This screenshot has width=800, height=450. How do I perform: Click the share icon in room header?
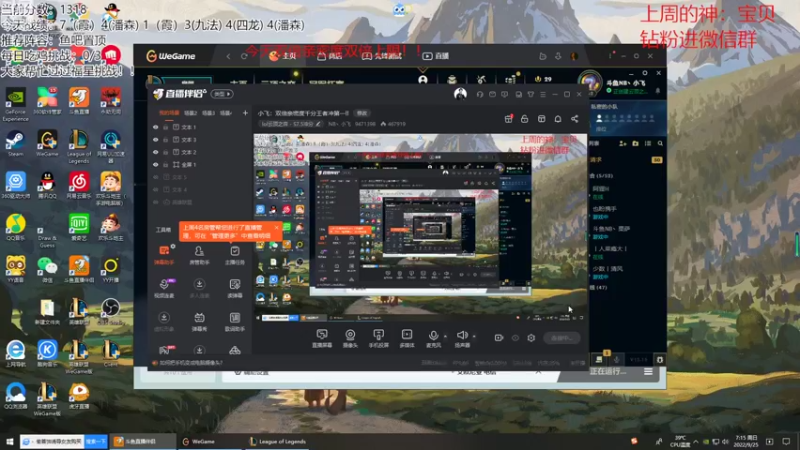(574, 119)
